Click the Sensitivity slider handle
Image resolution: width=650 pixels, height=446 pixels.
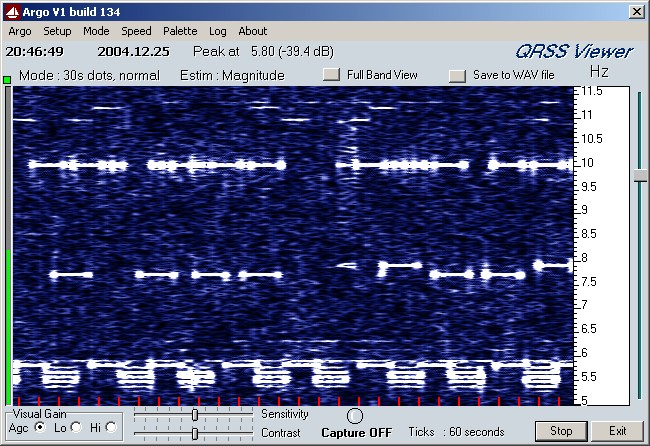[x=195, y=414]
